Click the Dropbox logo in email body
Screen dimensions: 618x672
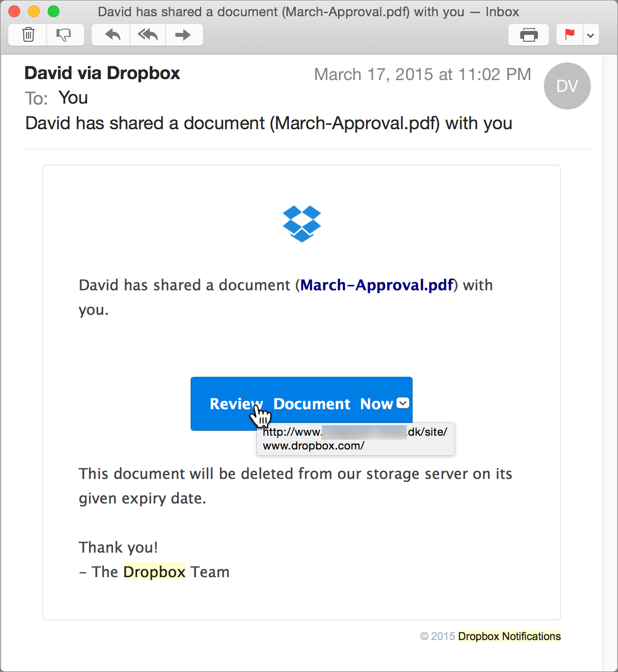(302, 224)
